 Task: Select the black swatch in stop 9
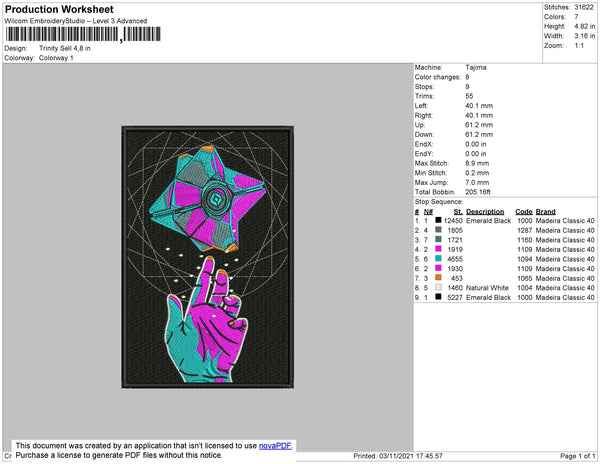click(x=438, y=297)
